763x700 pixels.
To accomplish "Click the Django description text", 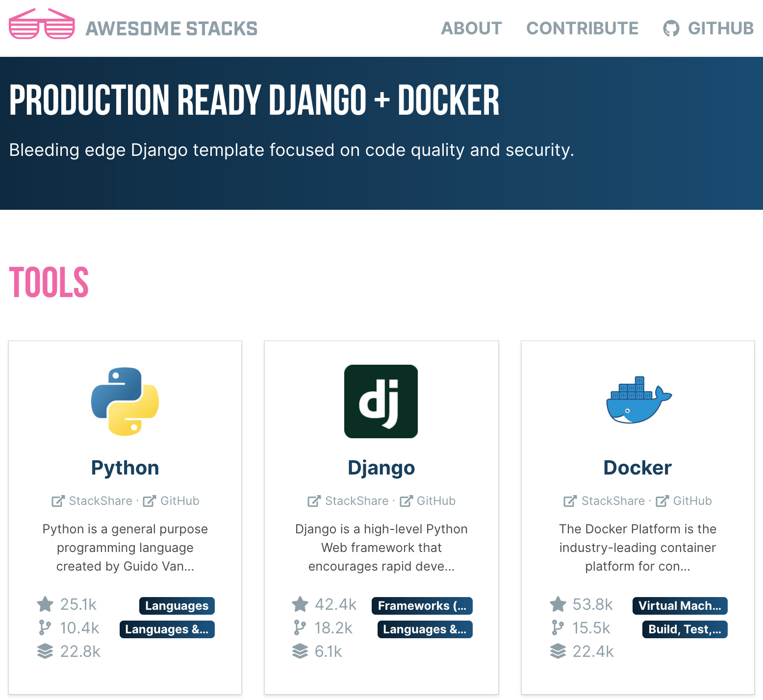I will coord(381,548).
